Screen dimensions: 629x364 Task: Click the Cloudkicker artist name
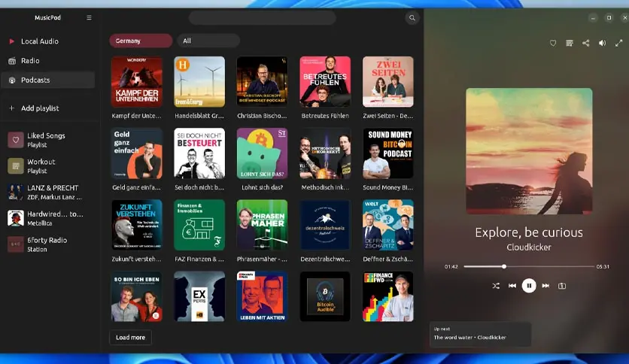click(529, 247)
